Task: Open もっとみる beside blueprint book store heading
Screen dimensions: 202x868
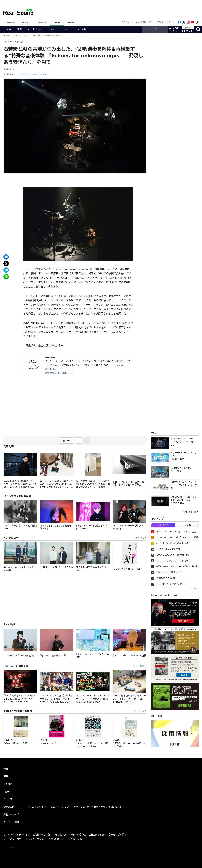Action: (x=140, y=711)
